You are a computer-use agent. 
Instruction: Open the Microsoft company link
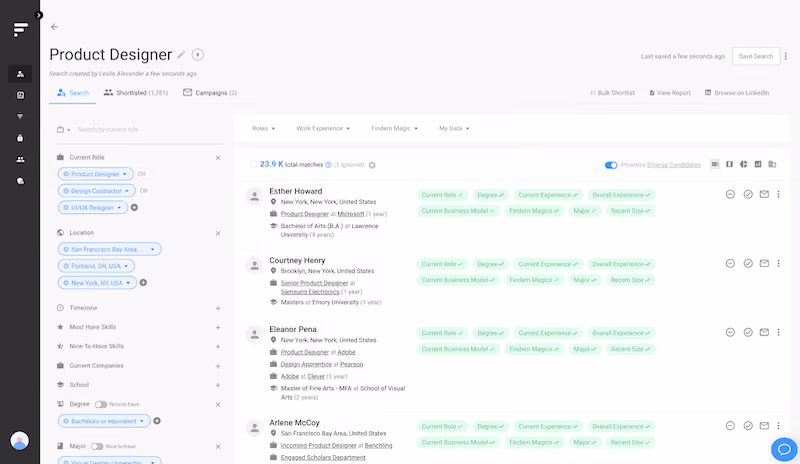(x=351, y=214)
